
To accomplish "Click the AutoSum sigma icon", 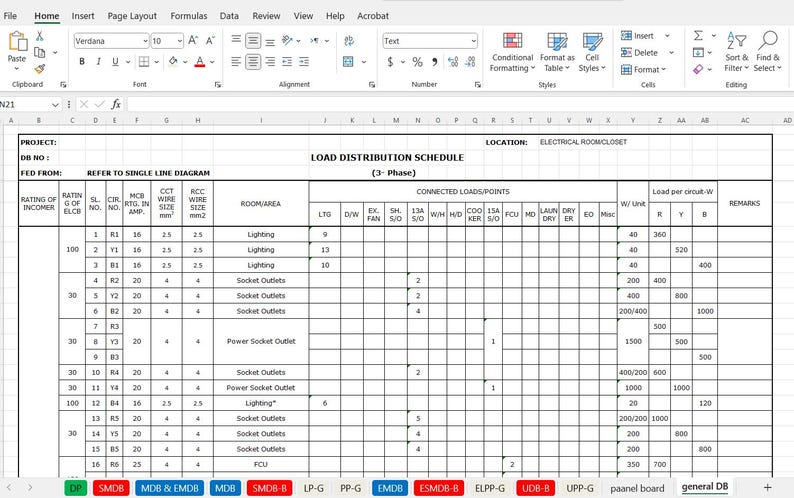I will [x=698, y=35].
